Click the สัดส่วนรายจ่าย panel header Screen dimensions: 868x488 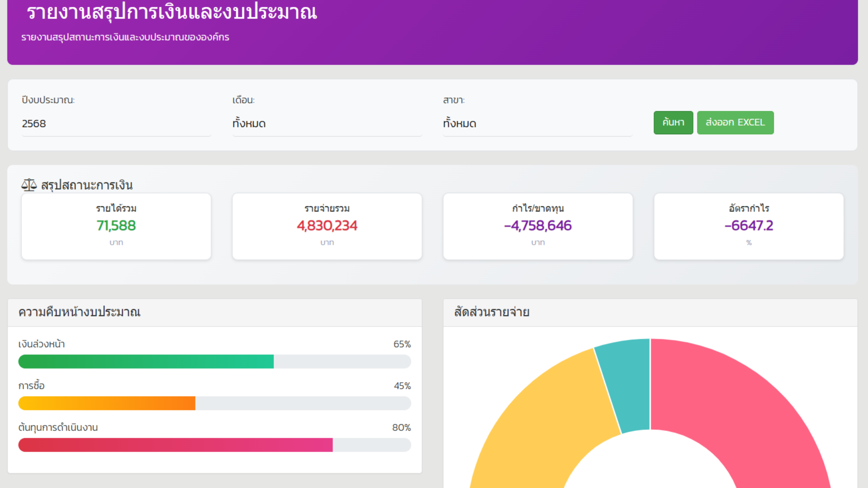click(x=492, y=312)
